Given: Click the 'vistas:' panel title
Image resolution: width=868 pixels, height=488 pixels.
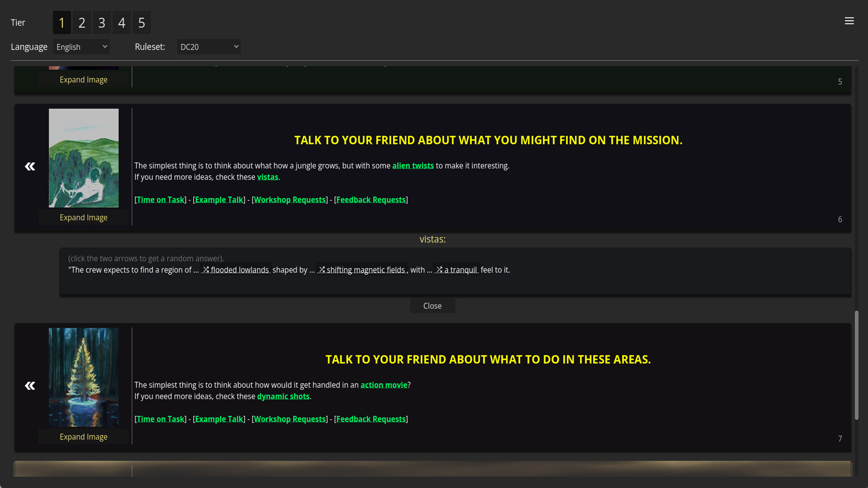Looking at the screenshot, I should (432, 239).
